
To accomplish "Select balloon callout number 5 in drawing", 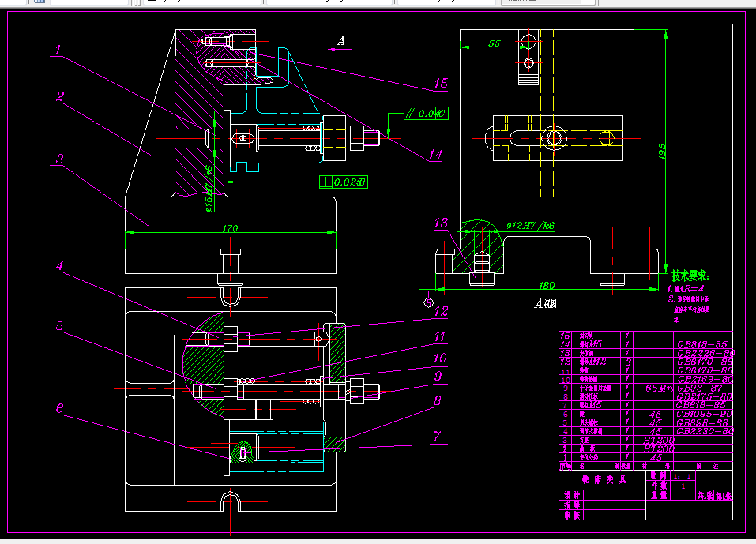I will tap(59, 325).
